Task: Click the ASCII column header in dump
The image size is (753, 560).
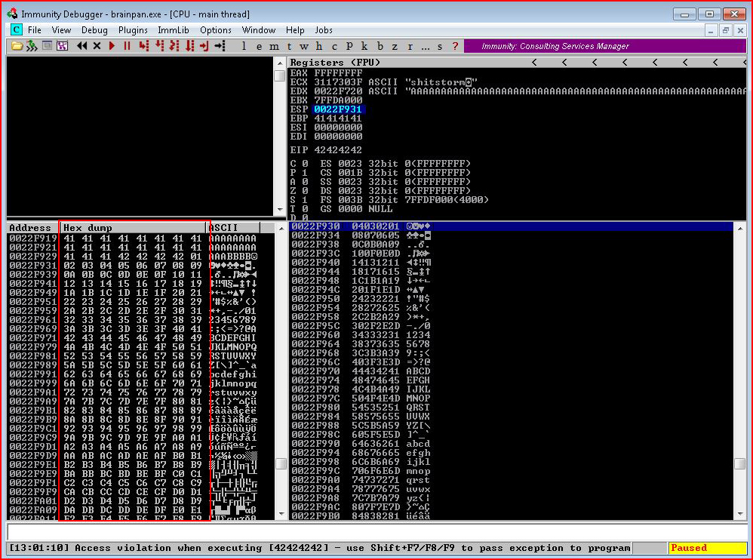Action: point(233,228)
